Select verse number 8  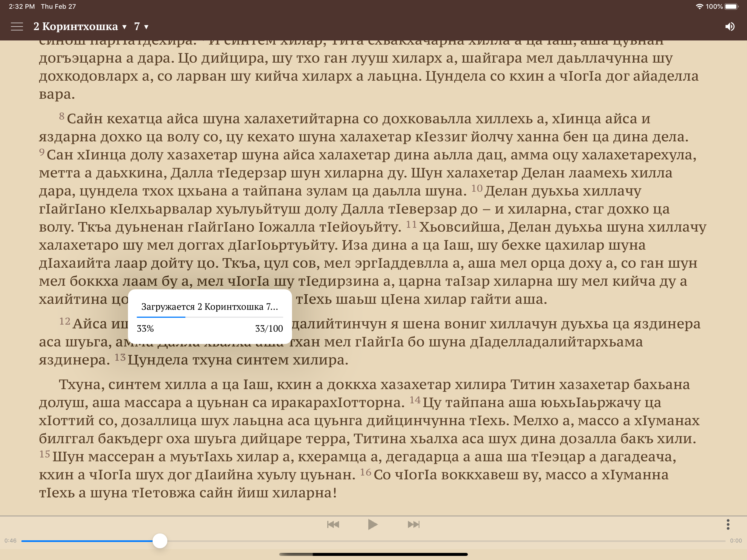(x=62, y=116)
